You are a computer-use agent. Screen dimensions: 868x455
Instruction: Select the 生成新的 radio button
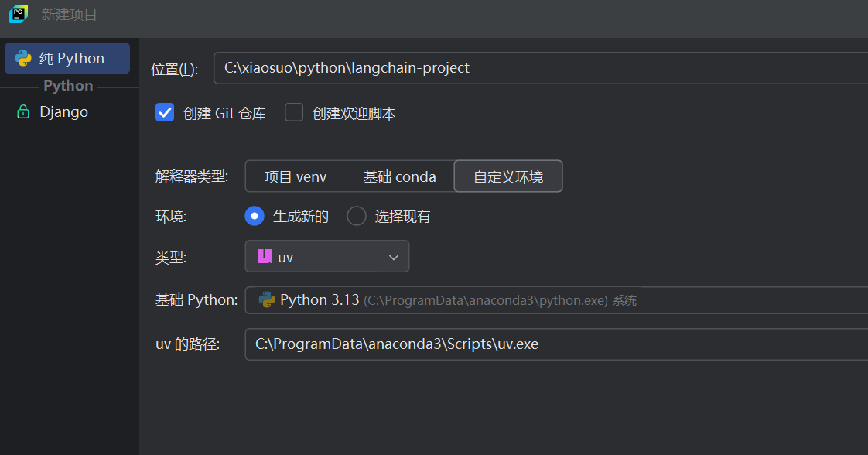click(x=255, y=217)
